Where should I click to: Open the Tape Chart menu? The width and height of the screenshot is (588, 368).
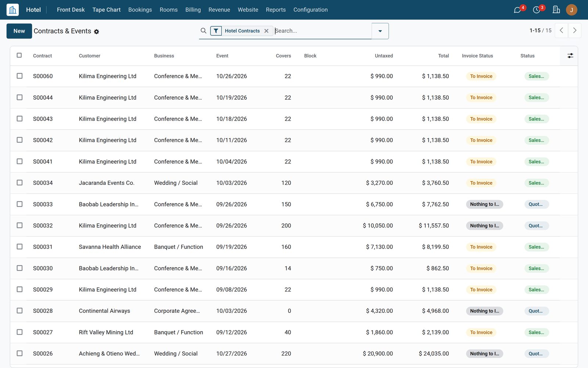tap(107, 10)
